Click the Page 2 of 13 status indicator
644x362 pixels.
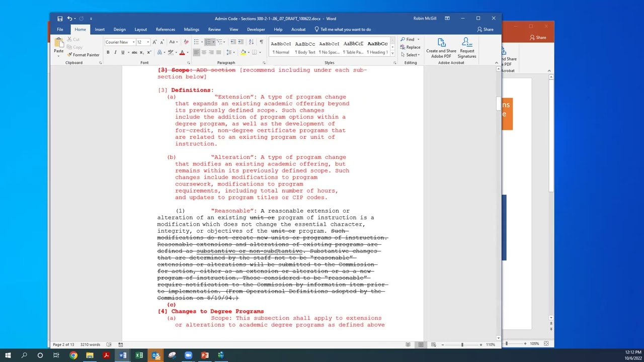(63, 344)
